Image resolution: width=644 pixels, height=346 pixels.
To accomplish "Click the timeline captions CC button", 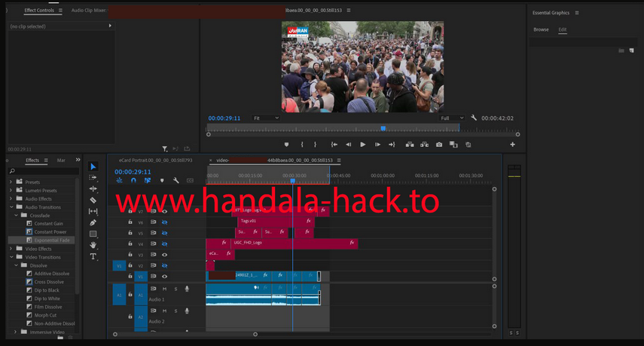I will coord(190,180).
